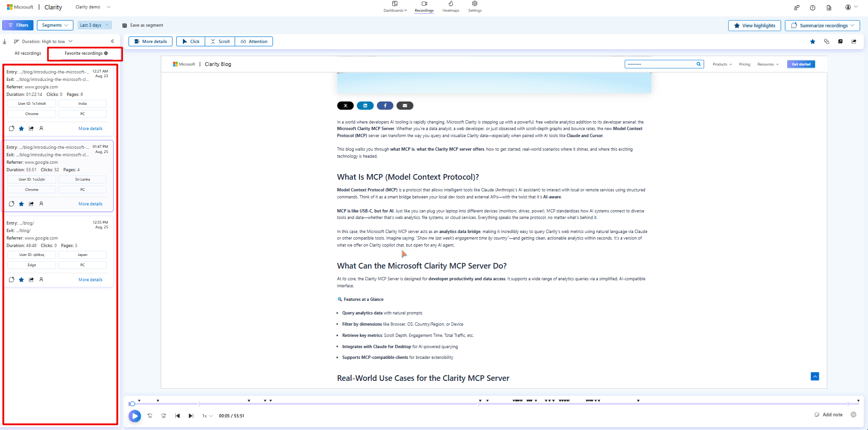Open player settings gear icon

click(x=854, y=415)
